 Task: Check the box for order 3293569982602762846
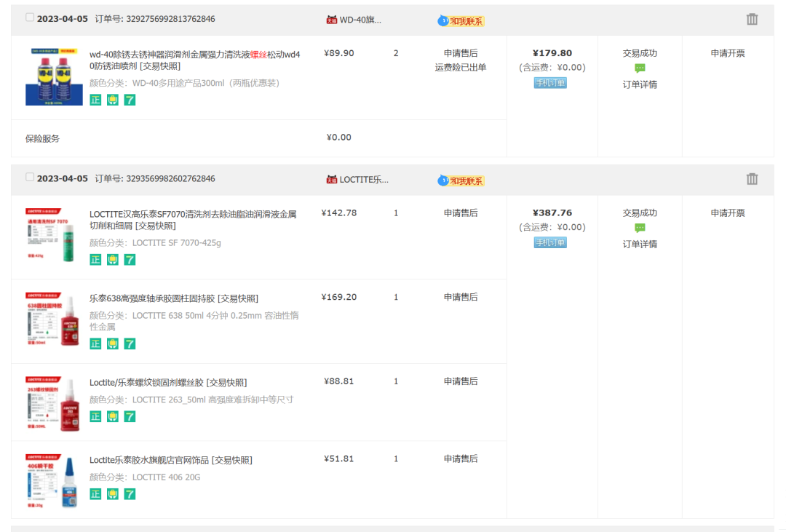click(x=30, y=177)
